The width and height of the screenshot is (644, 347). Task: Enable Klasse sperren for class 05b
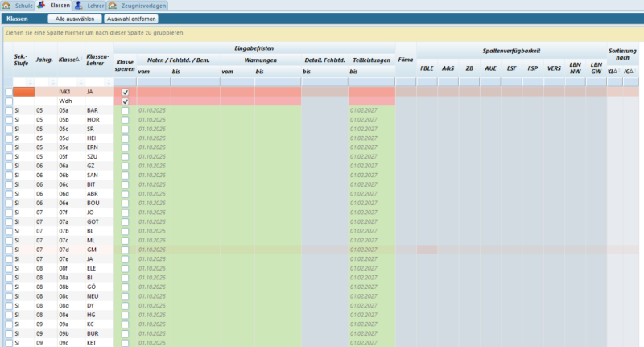(126, 120)
